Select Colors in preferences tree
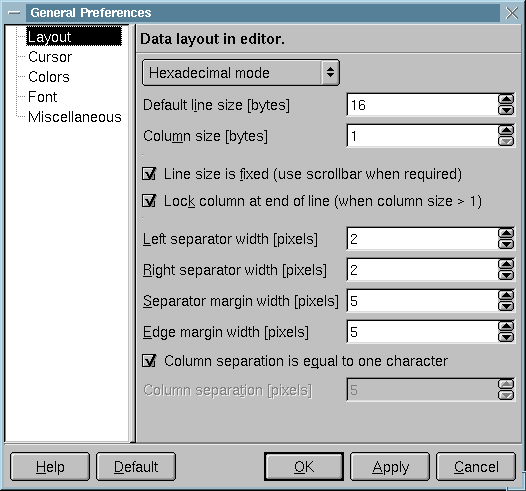The width and height of the screenshot is (526, 491). 49,77
